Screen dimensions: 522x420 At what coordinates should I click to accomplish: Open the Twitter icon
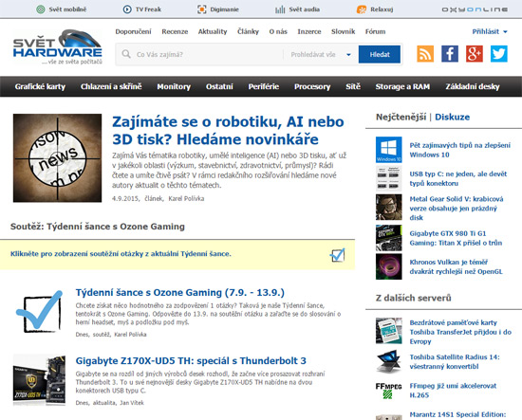coord(499,54)
